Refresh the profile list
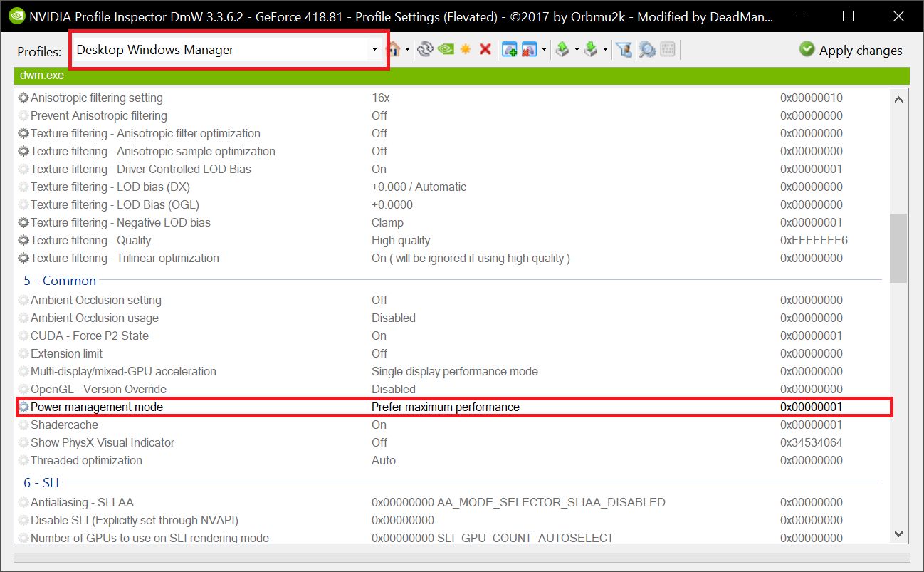This screenshot has height=572, width=924. point(426,49)
